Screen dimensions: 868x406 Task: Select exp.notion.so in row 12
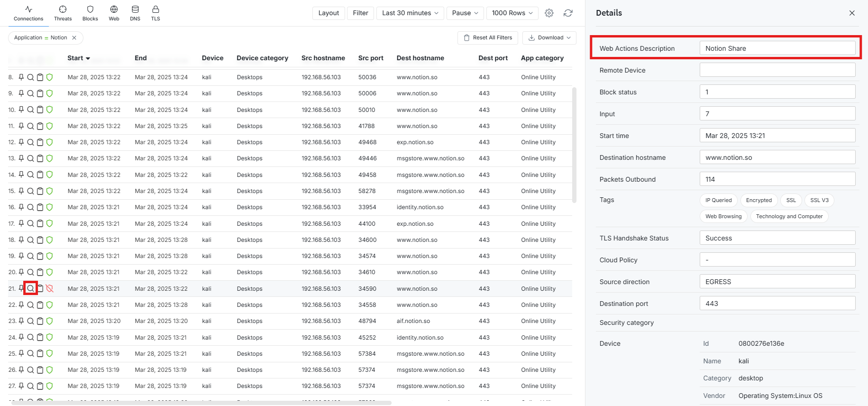(x=415, y=142)
